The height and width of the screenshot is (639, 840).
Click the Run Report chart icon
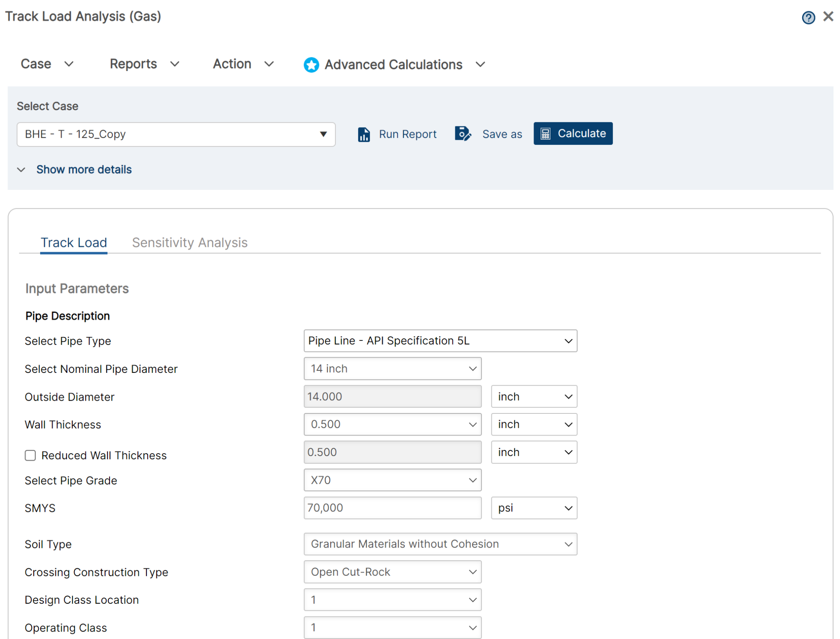coord(363,134)
